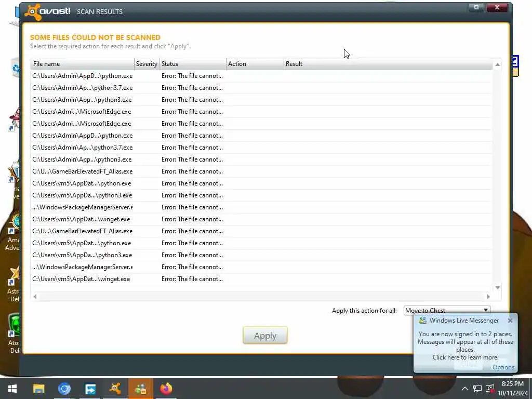Image resolution: width=532 pixels, height=399 pixels.
Task: Click the horizontal scroll right arrow
Action: (488, 297)
